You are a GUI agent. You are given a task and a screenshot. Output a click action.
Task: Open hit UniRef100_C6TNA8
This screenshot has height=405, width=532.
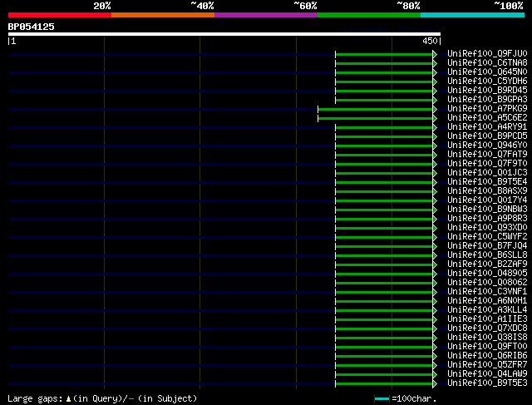click(487, 63)
